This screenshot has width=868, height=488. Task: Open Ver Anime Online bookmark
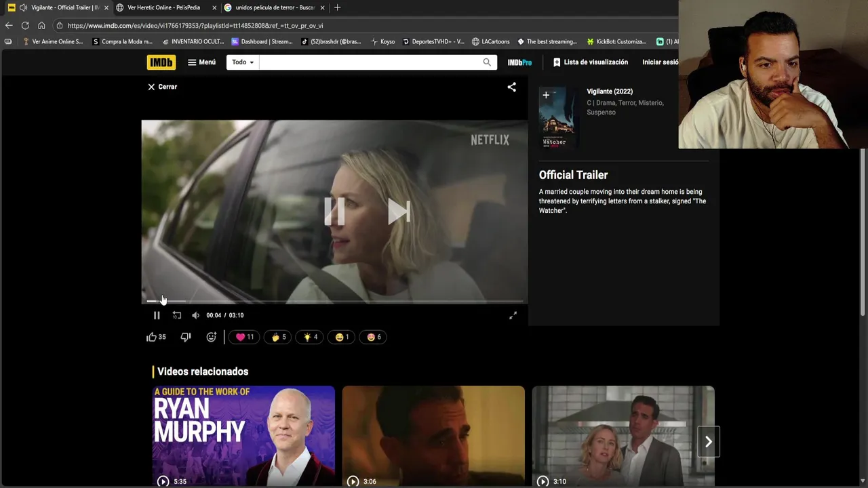pos(53,42)
